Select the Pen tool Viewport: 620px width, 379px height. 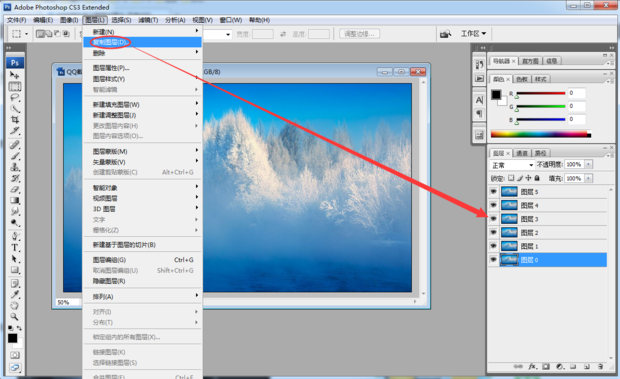coord(15,236)
